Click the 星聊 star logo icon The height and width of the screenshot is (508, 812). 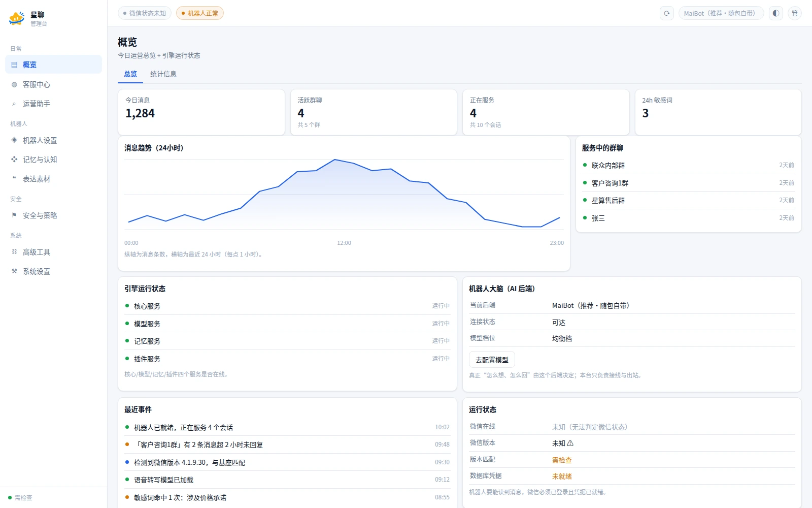click(17, 18)
